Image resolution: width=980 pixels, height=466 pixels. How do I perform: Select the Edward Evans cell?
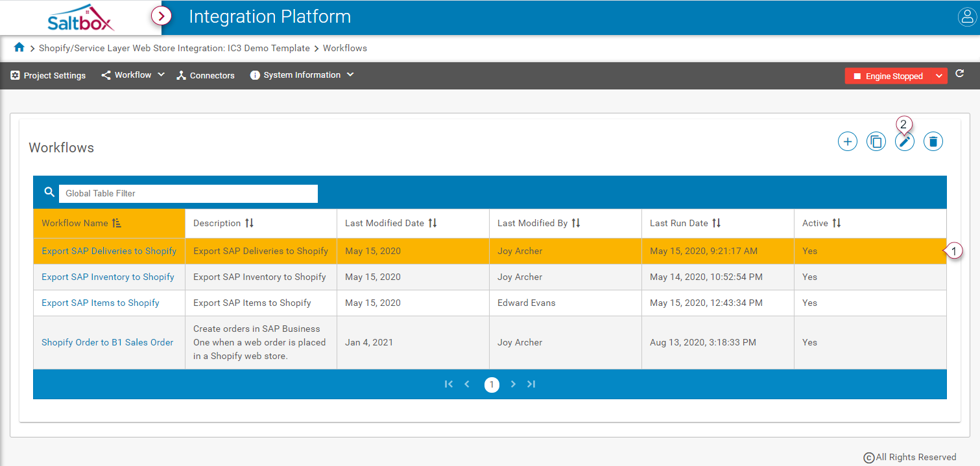coord(566,303)
